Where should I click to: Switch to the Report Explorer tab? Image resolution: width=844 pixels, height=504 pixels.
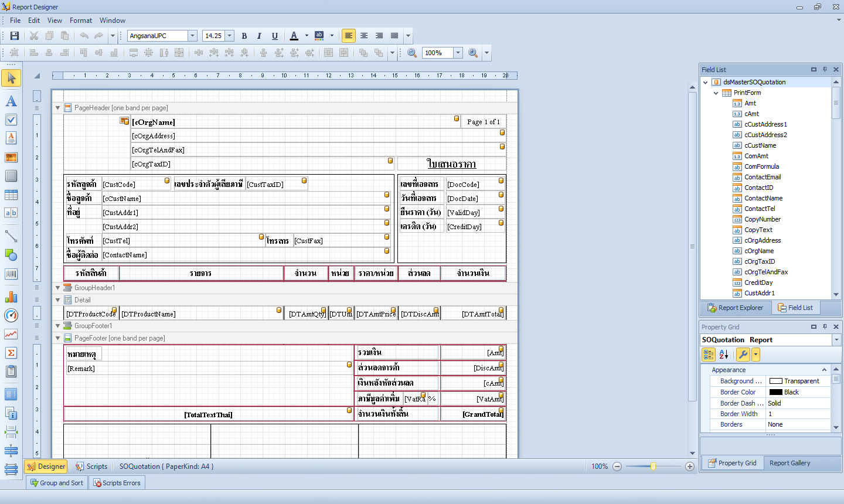736,308
